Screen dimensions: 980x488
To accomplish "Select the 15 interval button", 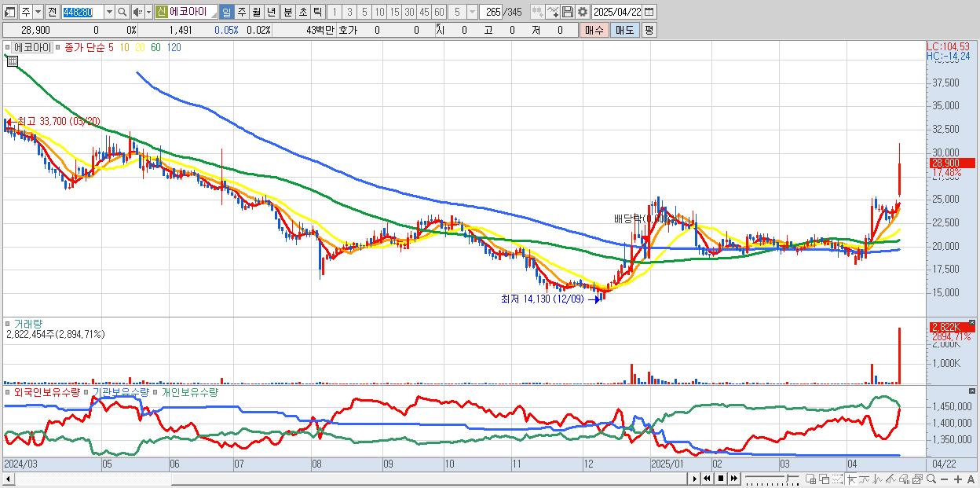I will pos(394,12).
